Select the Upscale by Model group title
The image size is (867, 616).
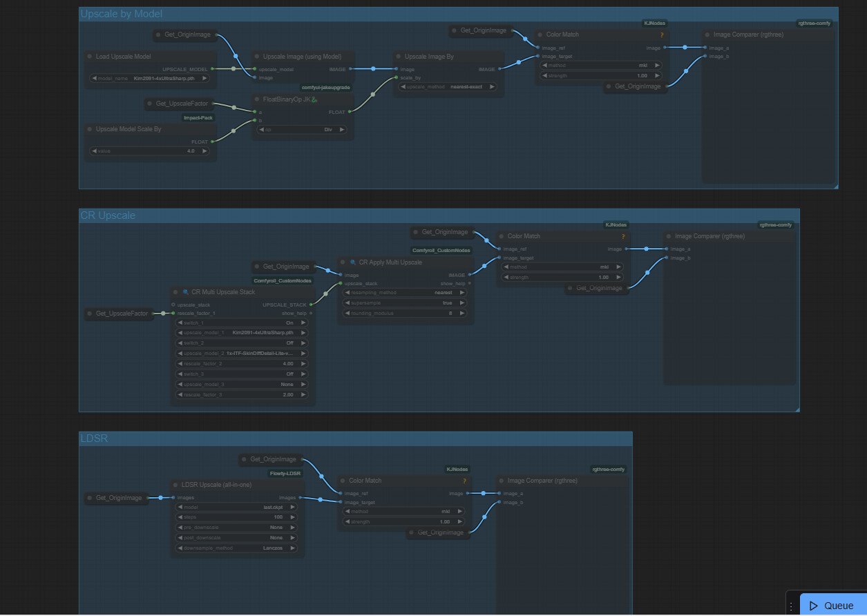pos(122,14)
